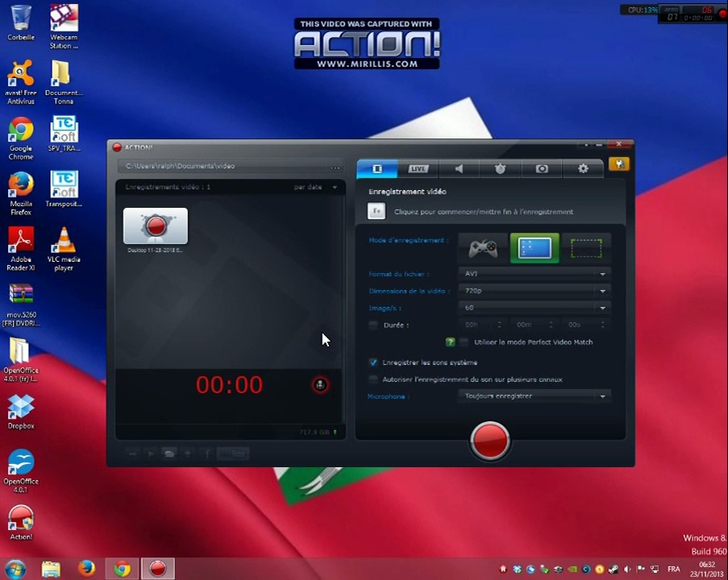Launch Adobe Reader XI shortcut
This screenshot has width=728, height=580.
pos(21,249)
